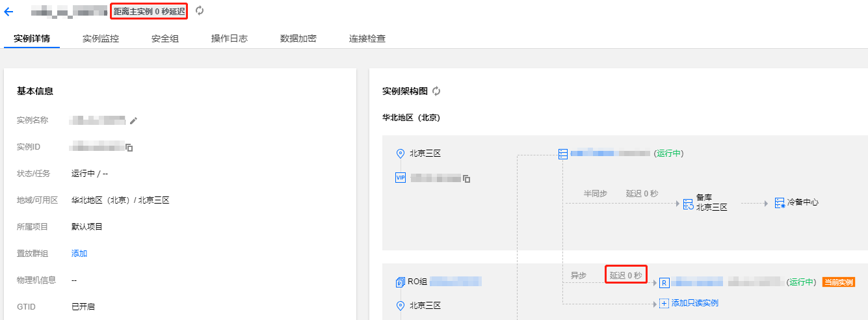Click 添加只读实例 to add read-only instance

pos(694,303)
